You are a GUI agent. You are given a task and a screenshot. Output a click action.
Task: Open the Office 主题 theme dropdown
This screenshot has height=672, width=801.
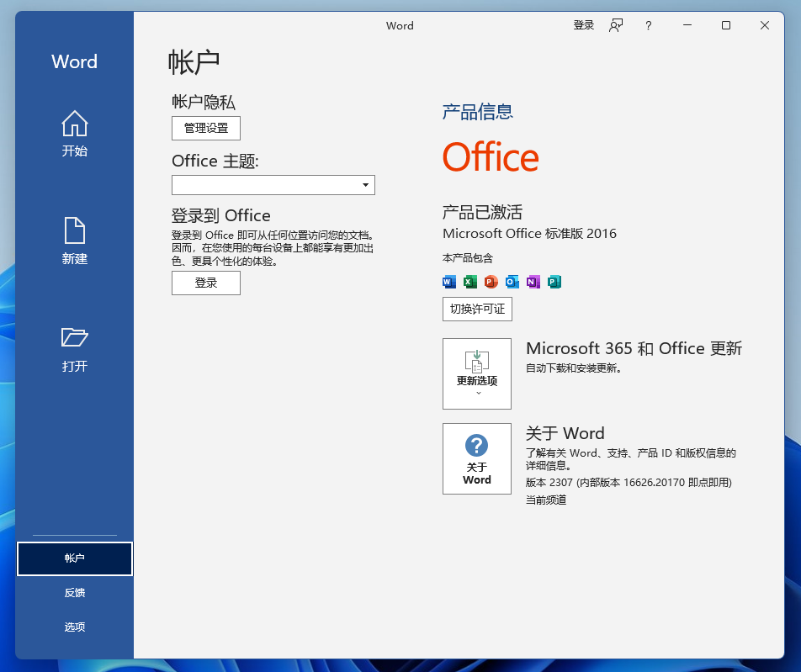point(273,185)
